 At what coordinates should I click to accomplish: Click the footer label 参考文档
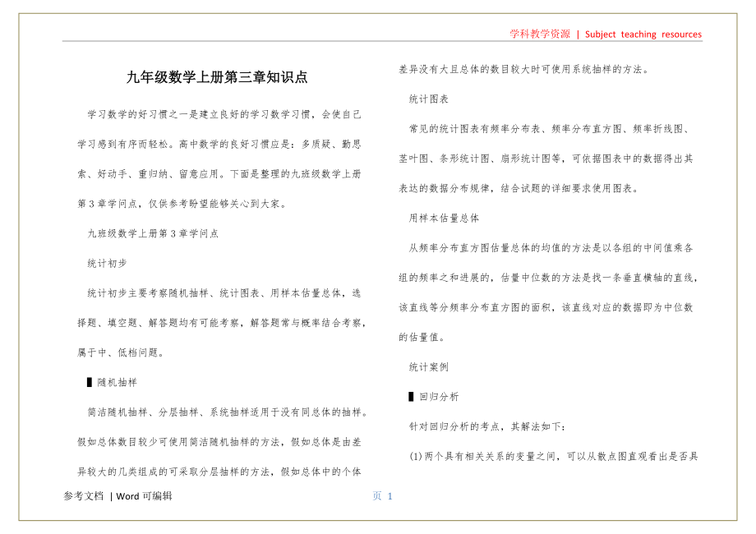coord(84,496)
